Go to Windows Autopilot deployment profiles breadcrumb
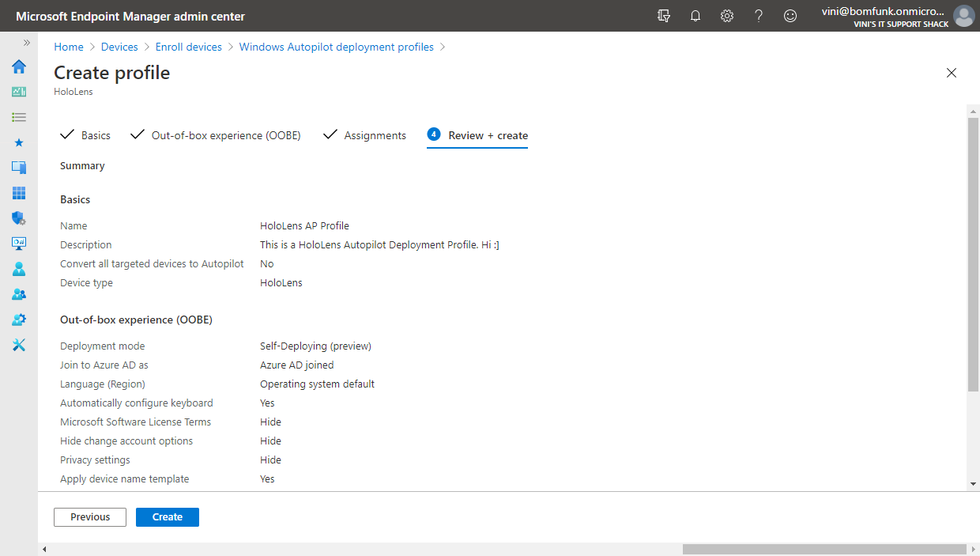 coord(337,47)
